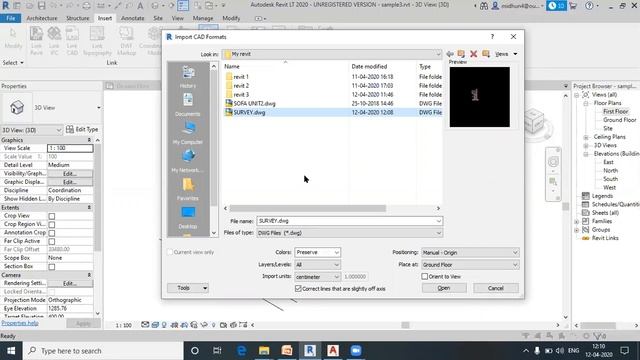Open the Tools dropdown button
This screenshot has width=640, height=360.
pos(188,288)
